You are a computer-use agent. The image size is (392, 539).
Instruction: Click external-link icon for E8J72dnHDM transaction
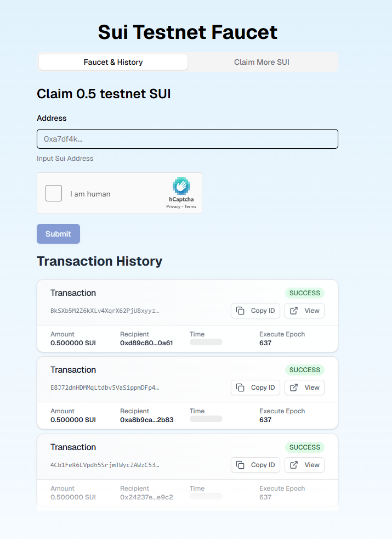(x=294, y=388)
